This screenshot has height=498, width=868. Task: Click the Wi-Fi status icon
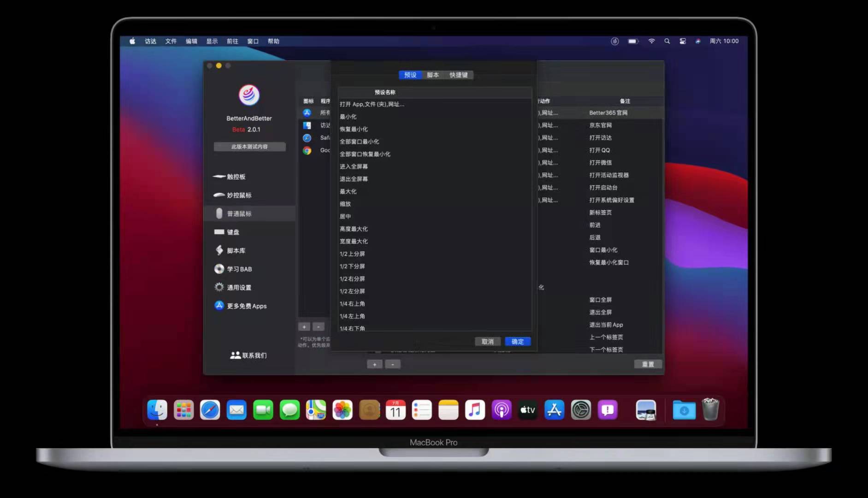tap(651, 41)
